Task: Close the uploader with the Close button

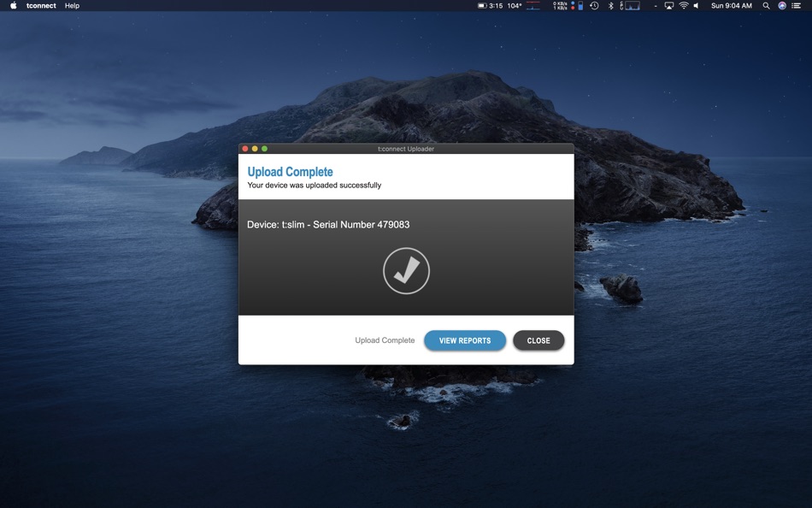Action: (538, 340)
